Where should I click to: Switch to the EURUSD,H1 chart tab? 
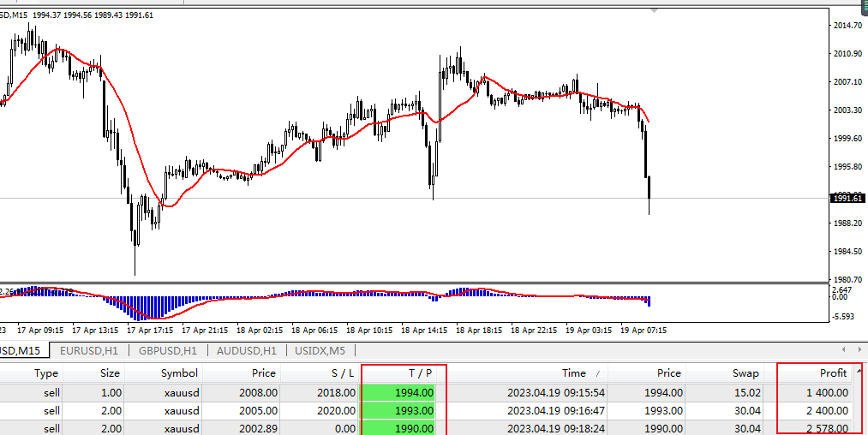tap(88, 350)
